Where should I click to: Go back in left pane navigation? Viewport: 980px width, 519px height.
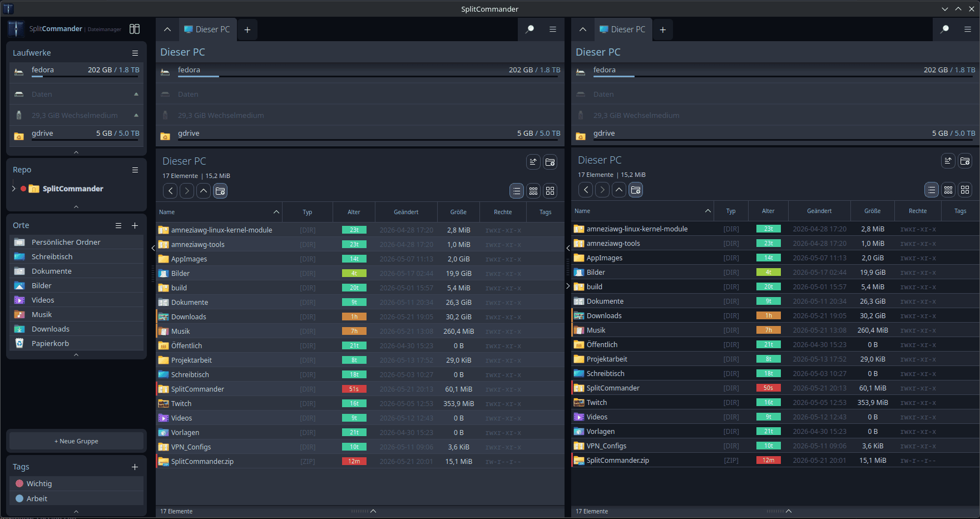tap(171, 191)
